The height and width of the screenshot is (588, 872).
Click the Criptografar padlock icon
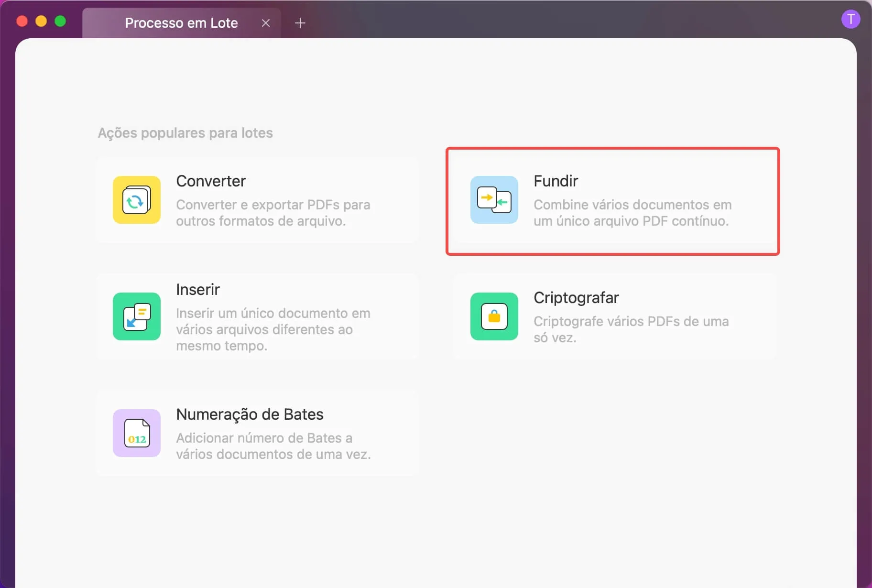tap(494, 317)
